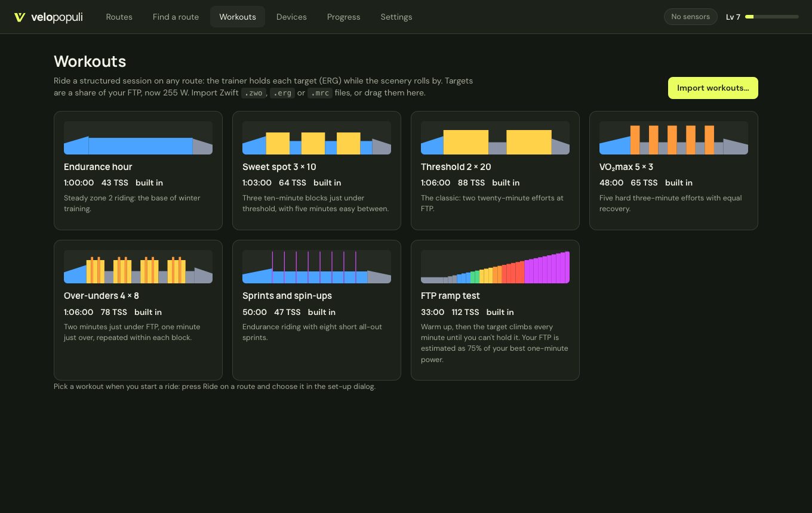
Task: Open the Endurance hour profile thumbnail
Action: pyautogui.click(x=138, y=138)
